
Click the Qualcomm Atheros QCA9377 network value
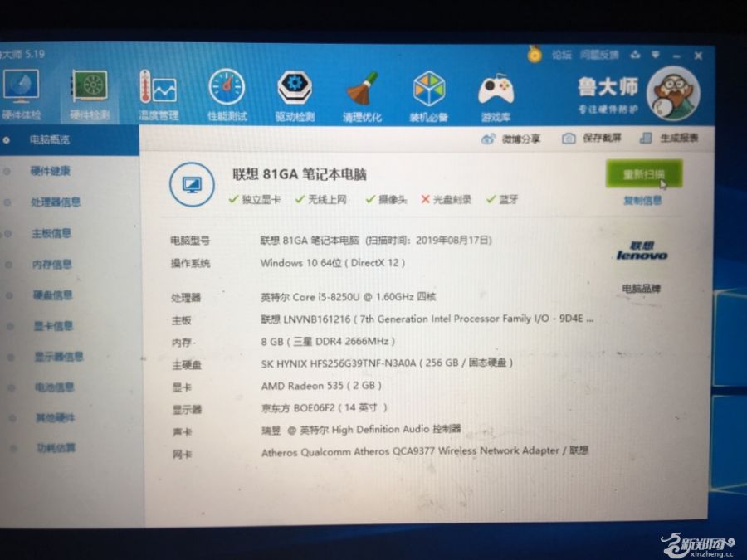coord(425,451)
